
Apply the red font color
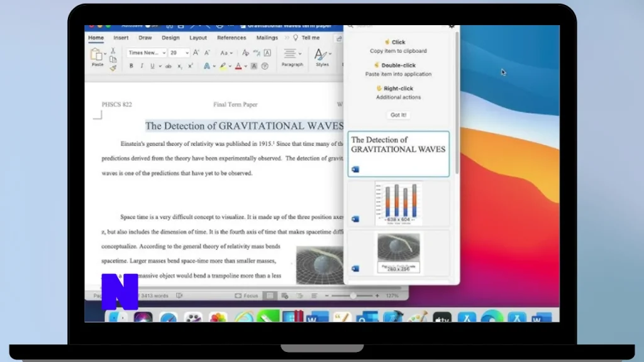(238, 66)
